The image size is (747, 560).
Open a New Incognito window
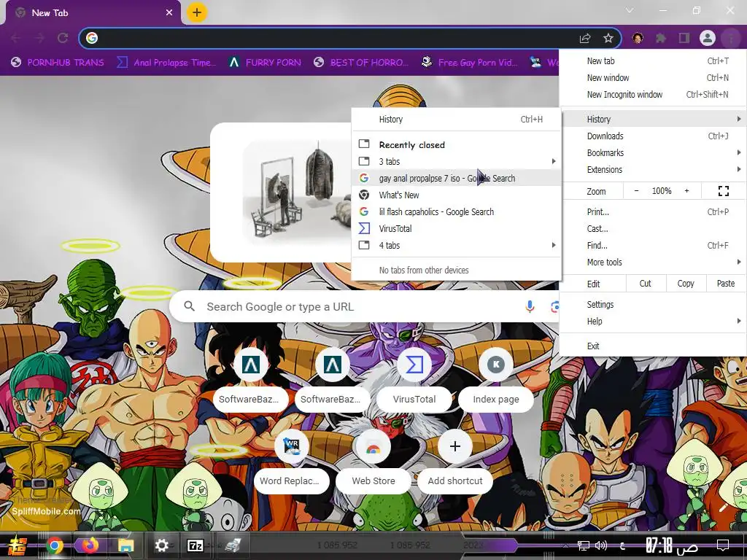pos(653,94)
